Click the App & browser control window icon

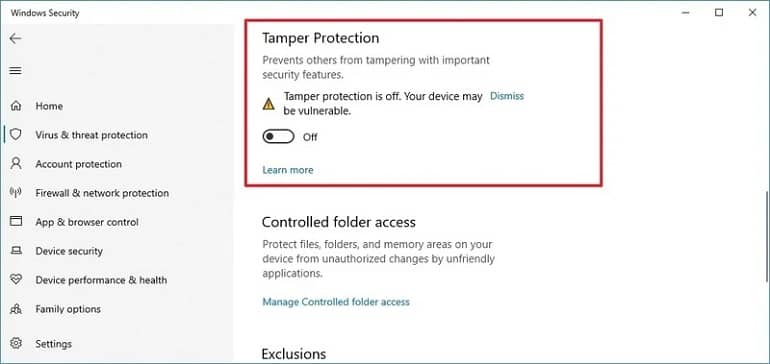(16, 222)
